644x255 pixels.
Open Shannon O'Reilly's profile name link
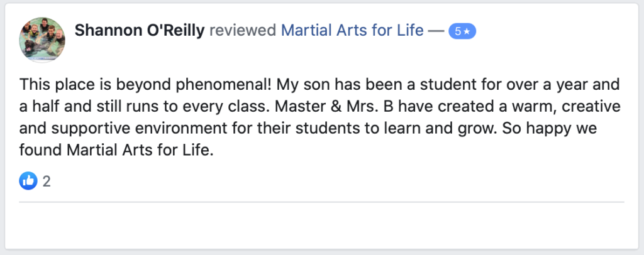140,31
